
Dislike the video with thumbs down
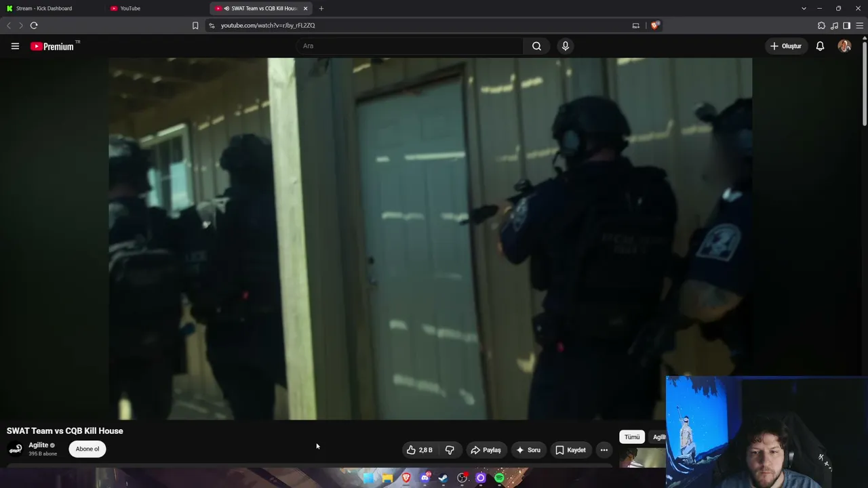tap(450, 450)
